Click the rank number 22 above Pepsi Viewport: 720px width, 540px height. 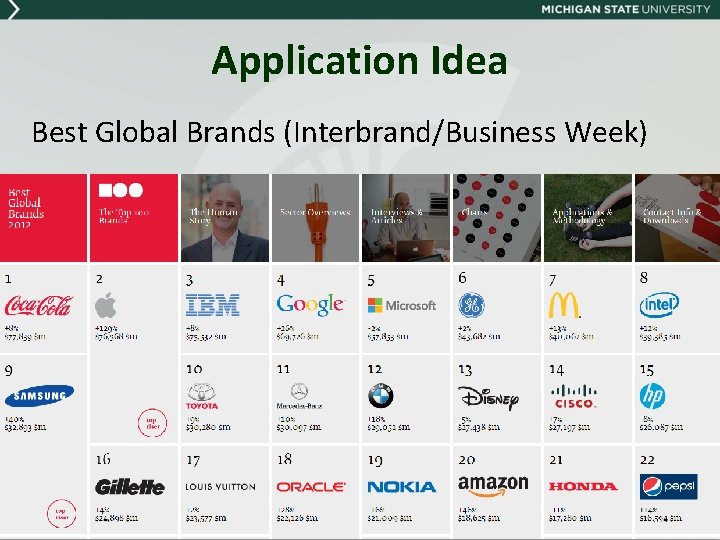click(x=647, y=460)
